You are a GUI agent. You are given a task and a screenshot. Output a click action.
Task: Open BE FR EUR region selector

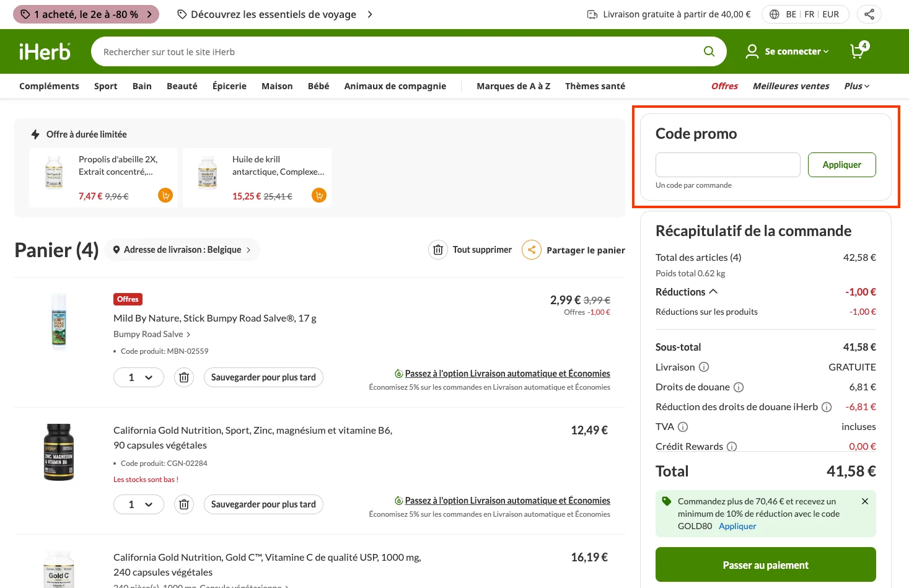click(x=804, y=14)
